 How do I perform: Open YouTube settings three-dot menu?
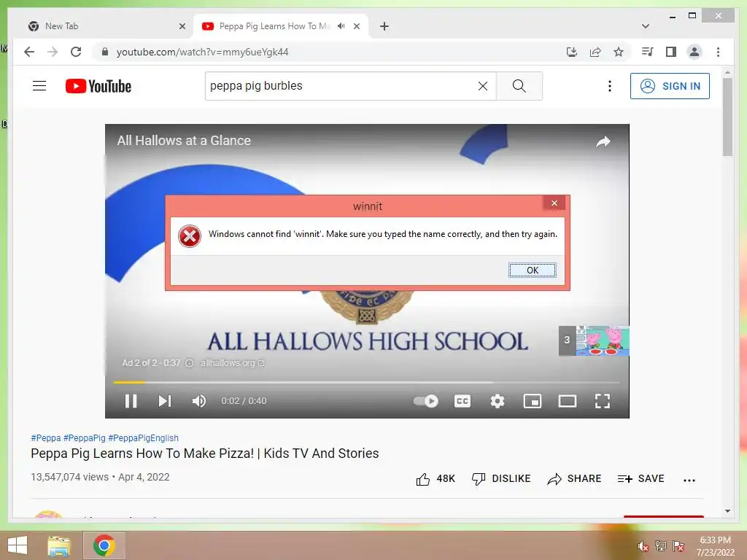coord(609,86)
